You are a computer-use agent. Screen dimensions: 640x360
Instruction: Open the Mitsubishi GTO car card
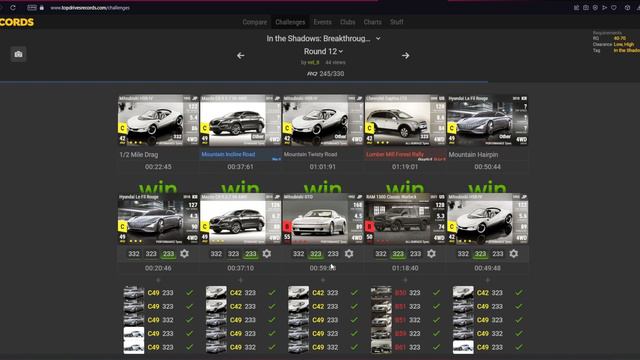323,219
